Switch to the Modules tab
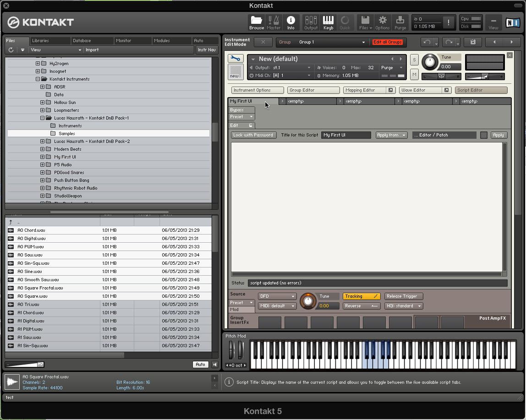Screen dimensions: 526x420 point(171,41)
